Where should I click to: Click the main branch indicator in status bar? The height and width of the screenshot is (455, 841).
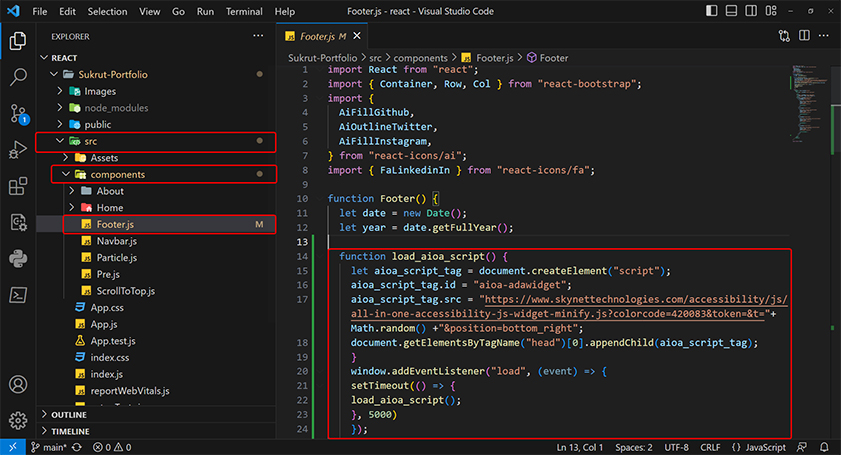coord(49,447)
